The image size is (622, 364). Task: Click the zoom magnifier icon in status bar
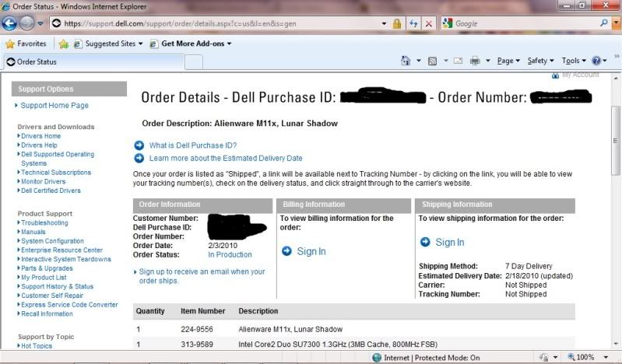click(571, 357)
